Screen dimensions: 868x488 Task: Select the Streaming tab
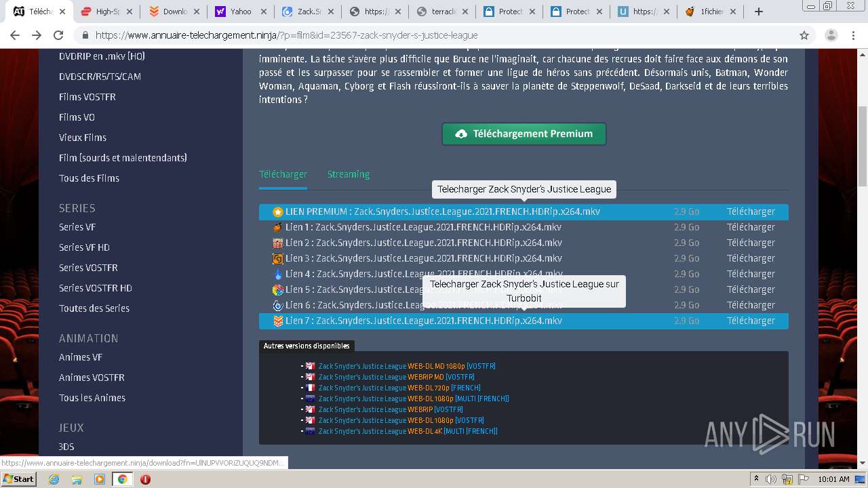point(349,174)
